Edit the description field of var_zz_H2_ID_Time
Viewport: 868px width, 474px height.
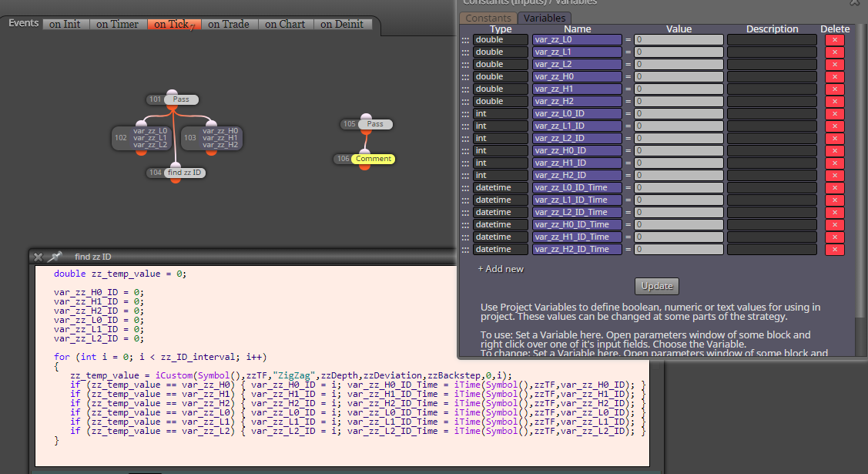(x=772, y=249)
